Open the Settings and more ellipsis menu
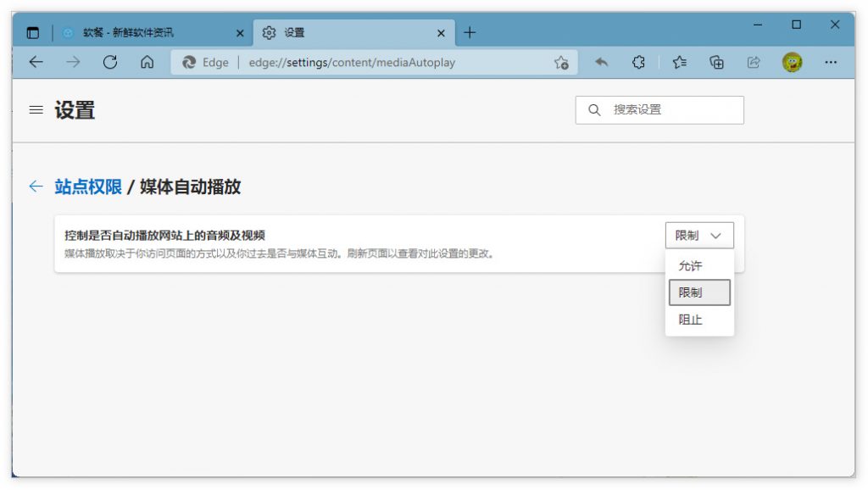The height and width of the screenshot is (490, 868). (x=831, y=62)
